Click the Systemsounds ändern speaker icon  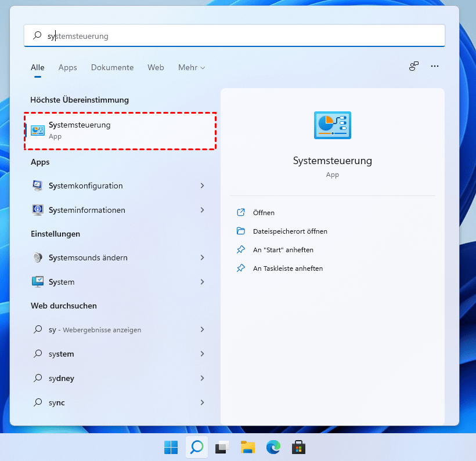pyautogui.click(x=38, y=257)
